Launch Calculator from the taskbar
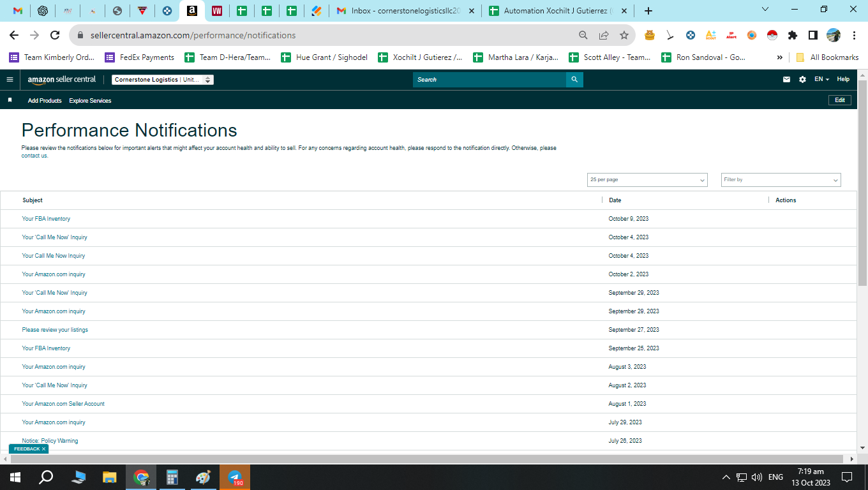The image size is (868, 490). pyautogui.click(x=172, y=477)
